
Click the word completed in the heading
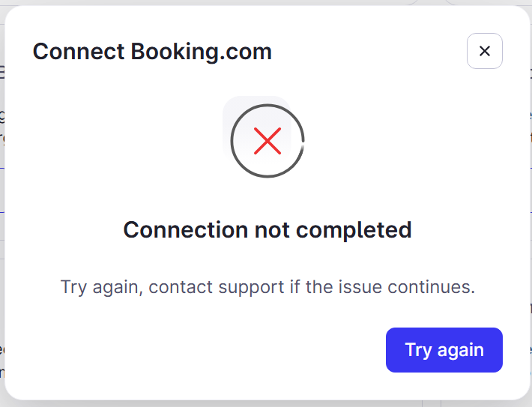[354, 230]
